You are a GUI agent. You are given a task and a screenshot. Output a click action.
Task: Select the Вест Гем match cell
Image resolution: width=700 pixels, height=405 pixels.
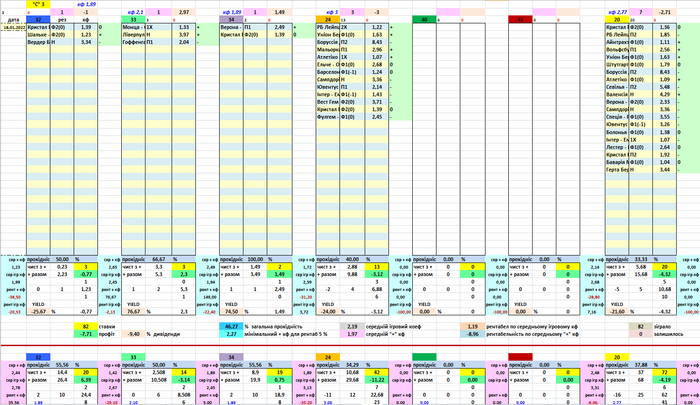pyautogui.click(x=328, y=102)
